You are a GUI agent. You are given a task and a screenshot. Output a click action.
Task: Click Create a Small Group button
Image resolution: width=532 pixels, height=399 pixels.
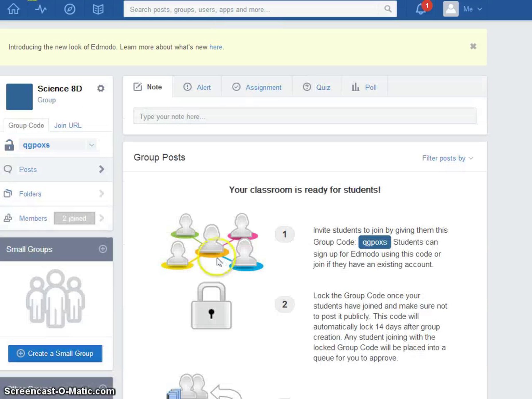pyautogui.click(x=55, y=353)
